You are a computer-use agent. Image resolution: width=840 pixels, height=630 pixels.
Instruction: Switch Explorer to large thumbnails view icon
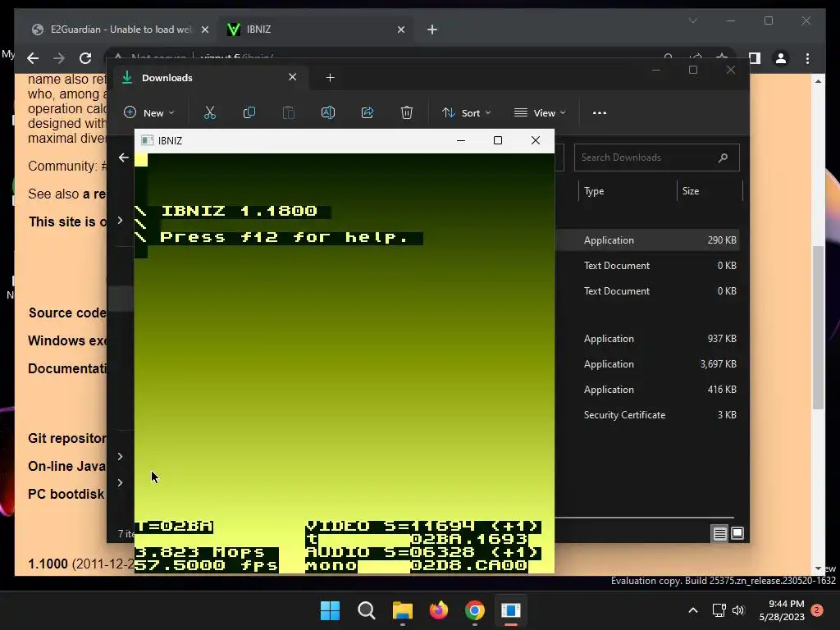click(737, 533)
